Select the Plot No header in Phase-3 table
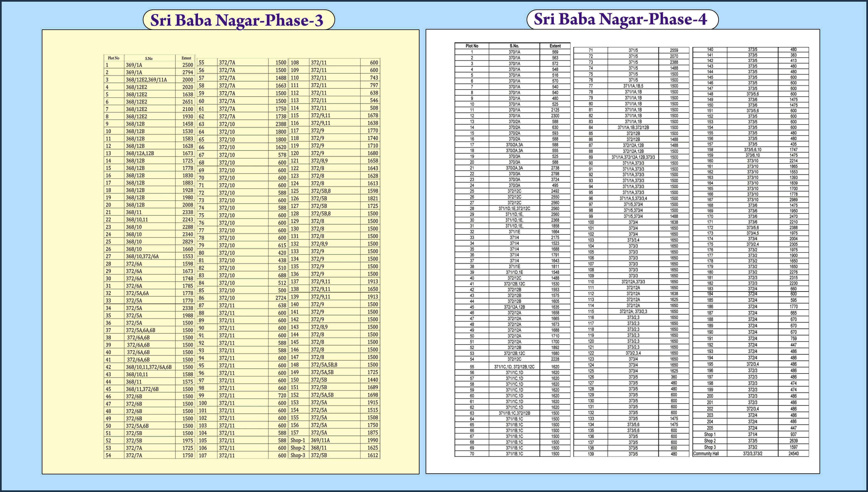The width and height of the screenshot is (868, 492). tap(114, 58)
